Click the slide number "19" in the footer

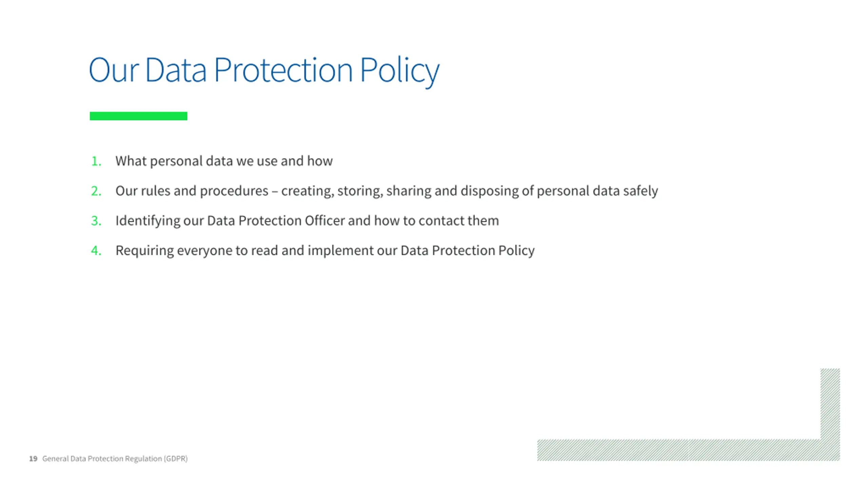[x=33, y=459]
